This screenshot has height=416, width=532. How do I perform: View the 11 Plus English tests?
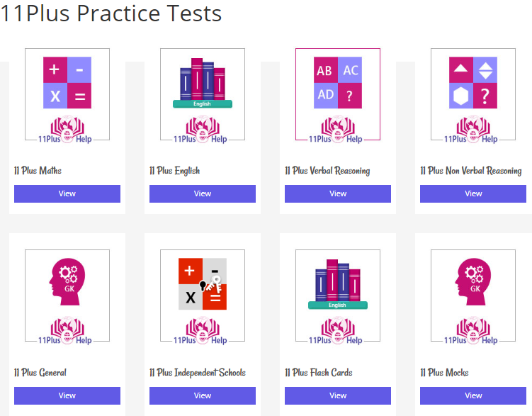click(x=203, y=193)
